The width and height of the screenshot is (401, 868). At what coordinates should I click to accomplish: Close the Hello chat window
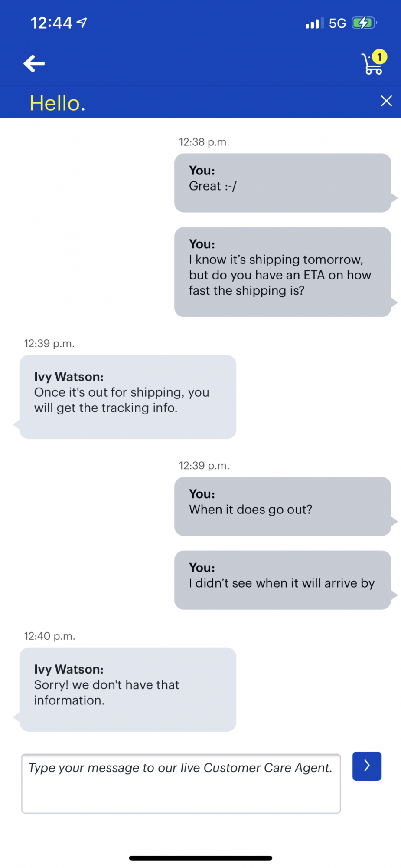point(386,101)
